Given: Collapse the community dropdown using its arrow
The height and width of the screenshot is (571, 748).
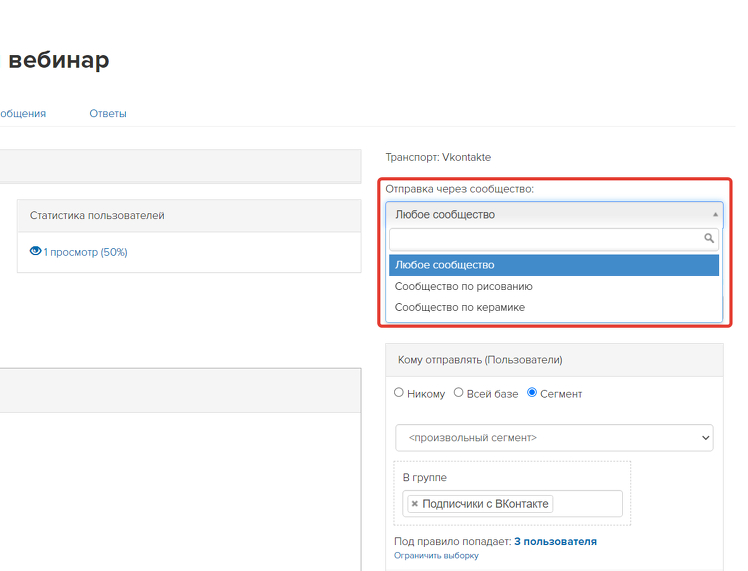Looking at the screenshot, I should [x=714, y=214].
